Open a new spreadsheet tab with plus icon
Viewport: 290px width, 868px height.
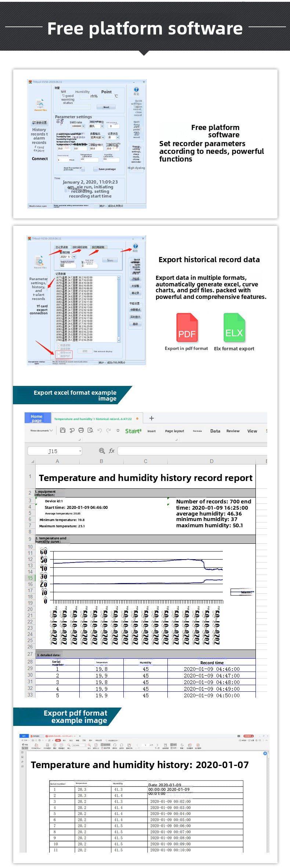click(x=151, y=418)
